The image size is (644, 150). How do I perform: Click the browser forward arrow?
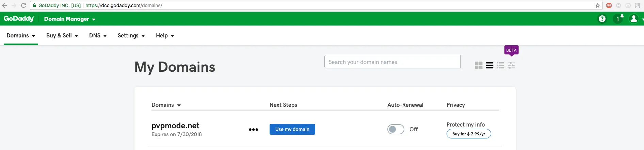point(14,5)
